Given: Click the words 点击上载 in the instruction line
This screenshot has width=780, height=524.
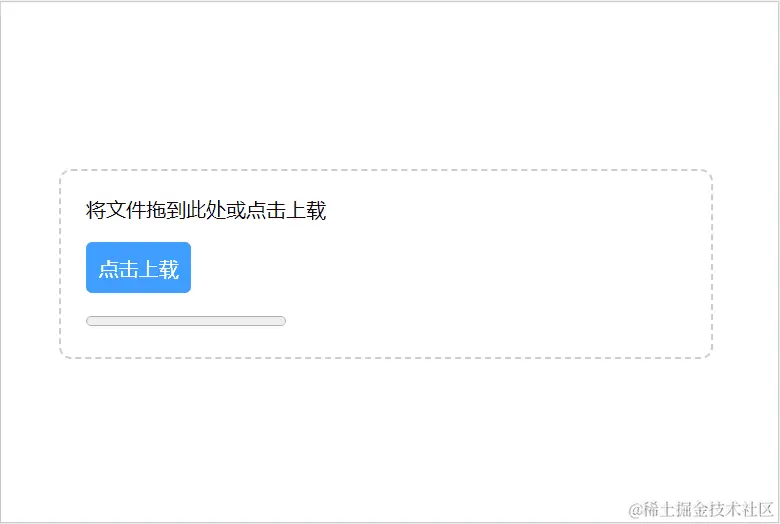Looking at the screenshot, I should [x=287, y=210].
